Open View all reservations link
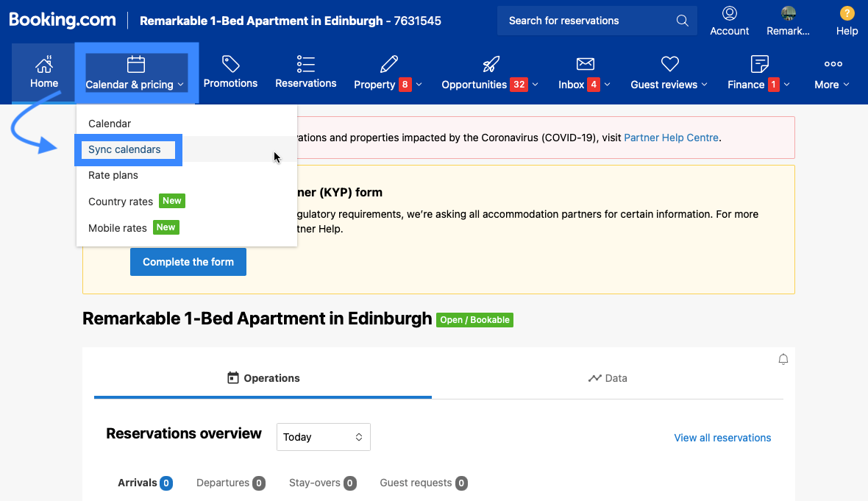 (722, 438)
